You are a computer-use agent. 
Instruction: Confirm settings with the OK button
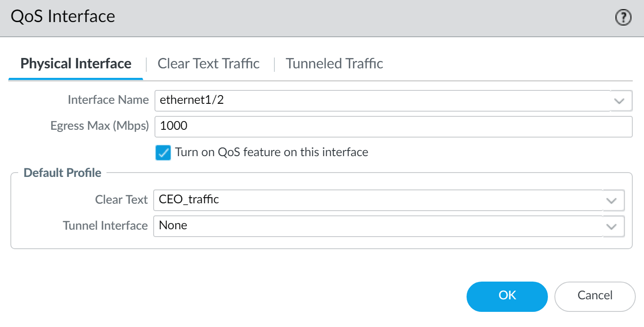pyautogui.click(x=507, y=296)
